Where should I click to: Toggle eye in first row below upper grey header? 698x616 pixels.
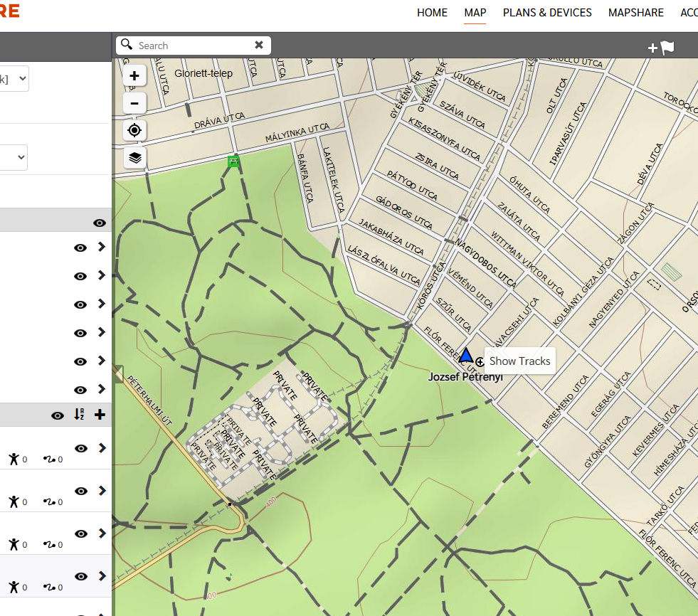coord(80,248)
